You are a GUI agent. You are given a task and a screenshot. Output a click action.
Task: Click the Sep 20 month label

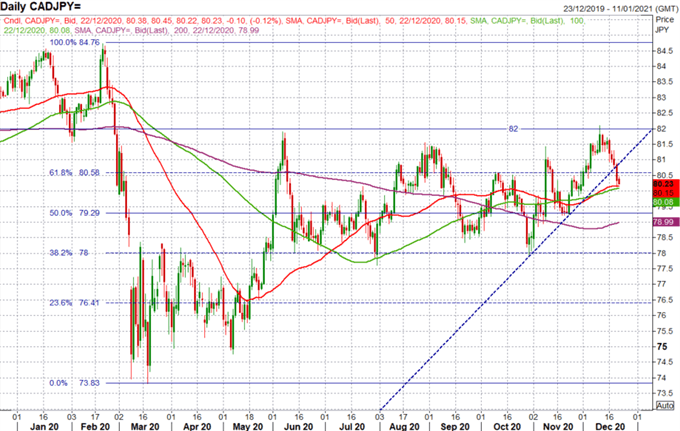455,426
